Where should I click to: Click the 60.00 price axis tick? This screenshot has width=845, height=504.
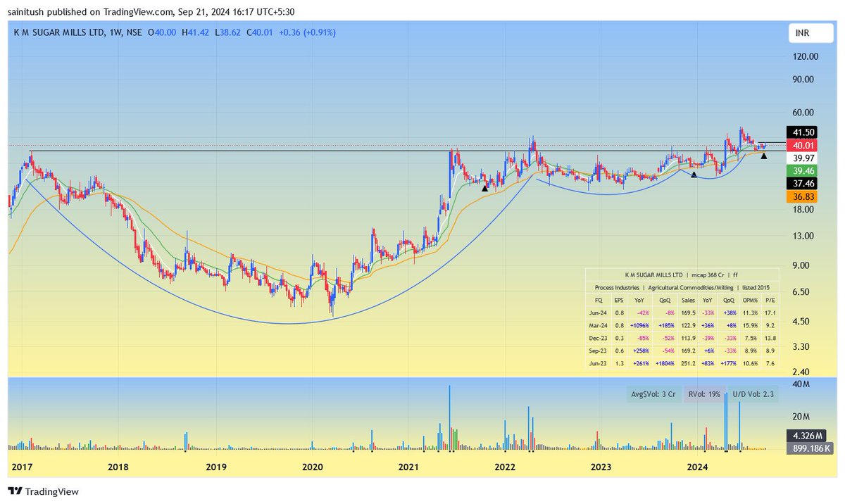805,112
